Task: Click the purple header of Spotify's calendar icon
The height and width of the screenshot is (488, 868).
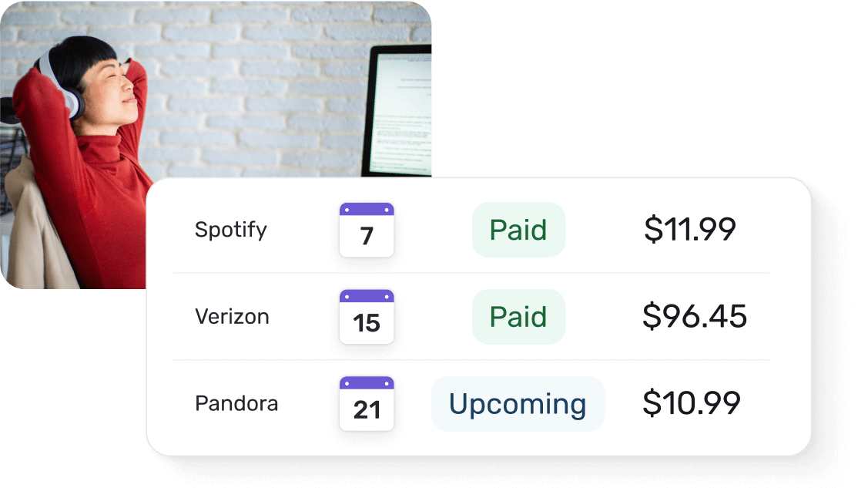Action: (x=367, y=209)
